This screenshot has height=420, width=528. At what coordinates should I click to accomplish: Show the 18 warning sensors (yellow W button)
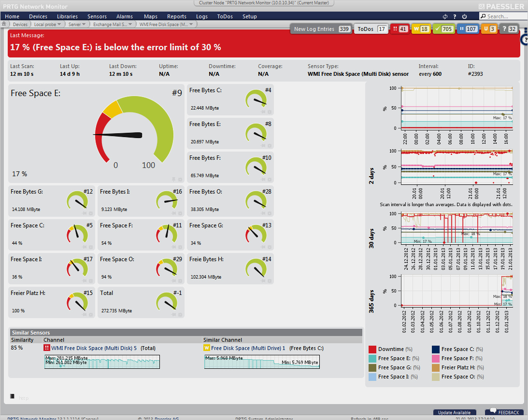421,29
